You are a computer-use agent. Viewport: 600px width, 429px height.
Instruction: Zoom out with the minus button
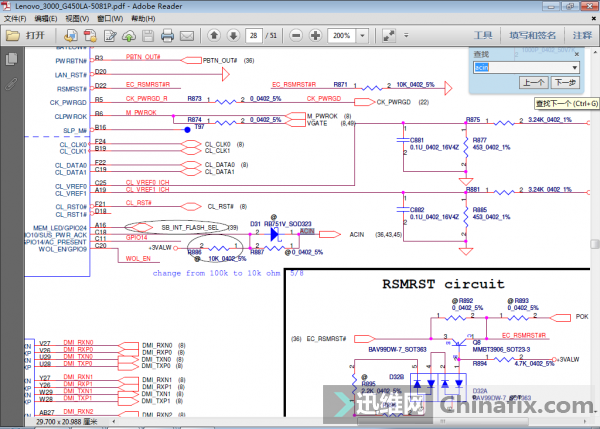click(x=296, y=36)
